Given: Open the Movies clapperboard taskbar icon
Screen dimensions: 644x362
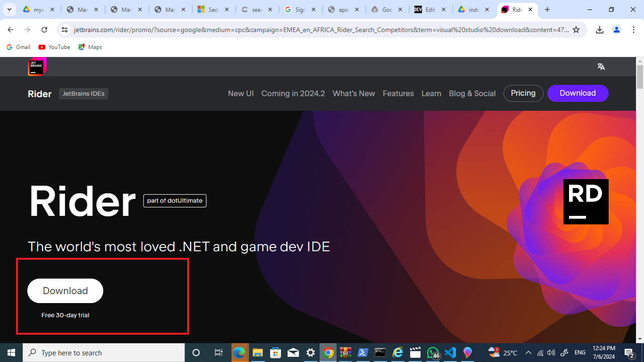Looking at the screenshot, I should pos(415,353).
